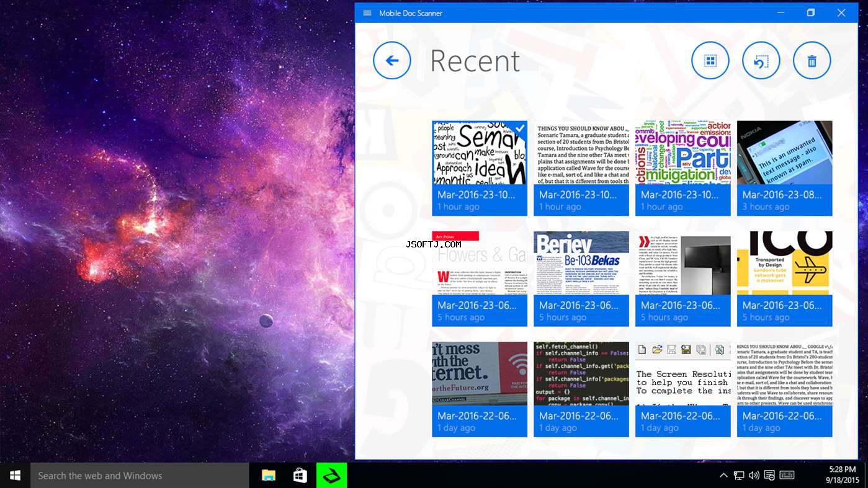The image size is (868, 488).
Task: Click the '3 hours ago' timestamp label
Action: 766,206
